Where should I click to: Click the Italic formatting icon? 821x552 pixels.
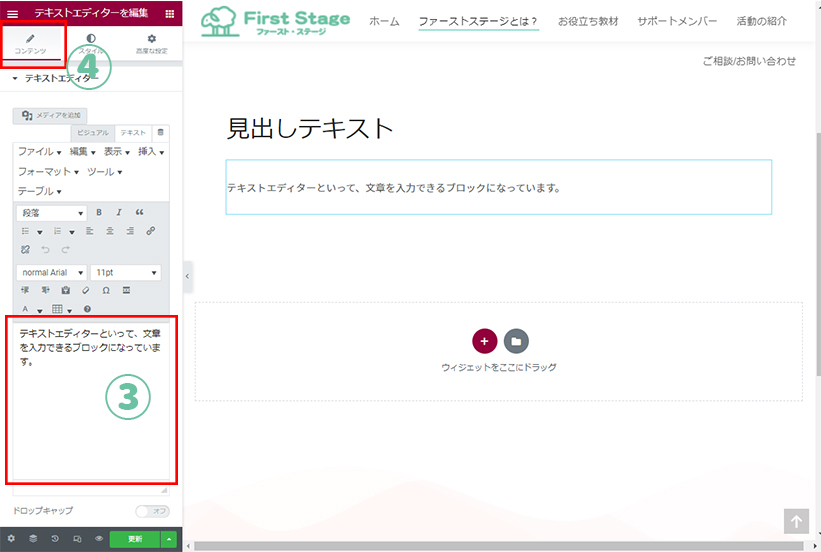tap(119, 213)
